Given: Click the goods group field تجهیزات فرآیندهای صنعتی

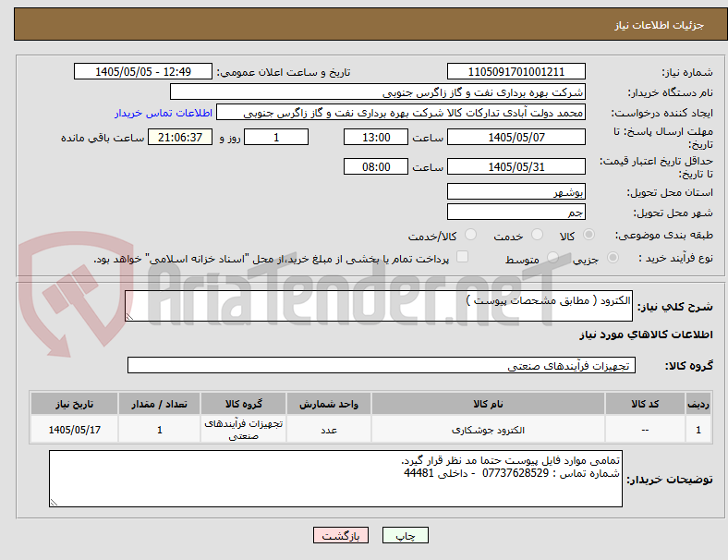Looking at the screenshot, I should [382, 365].
